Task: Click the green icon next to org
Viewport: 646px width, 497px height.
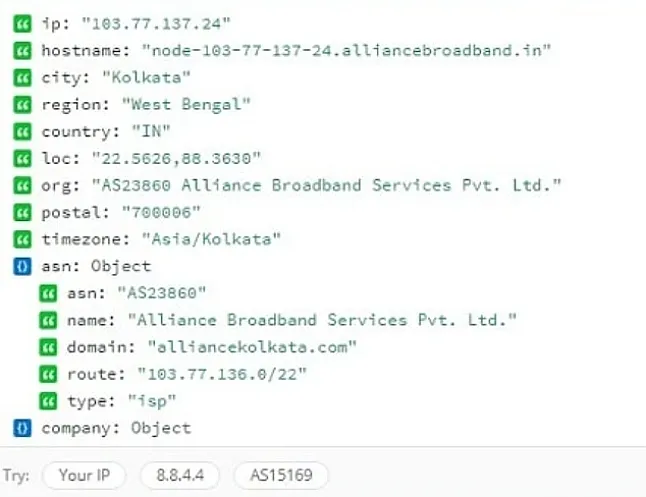Action: pos(22,186)
